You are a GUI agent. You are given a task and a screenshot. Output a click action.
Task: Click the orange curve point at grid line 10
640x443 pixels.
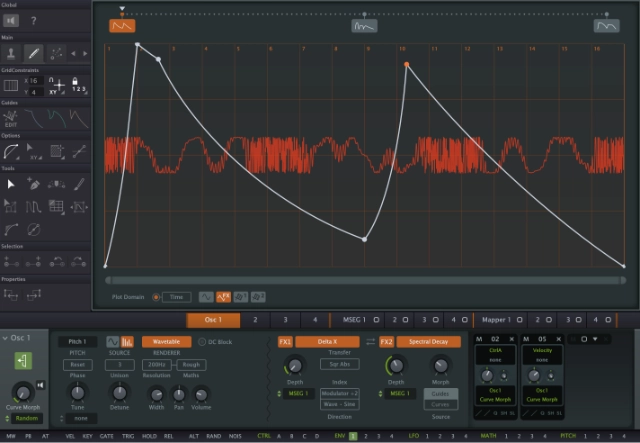pos(406,64)
